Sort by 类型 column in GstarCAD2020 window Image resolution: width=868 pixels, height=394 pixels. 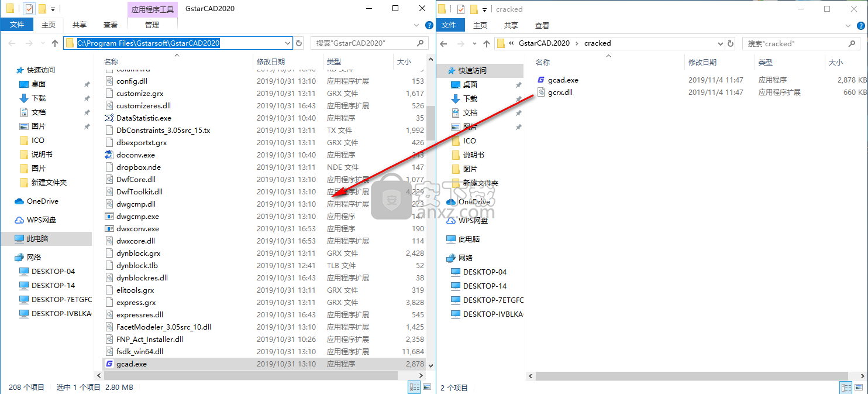334,61
